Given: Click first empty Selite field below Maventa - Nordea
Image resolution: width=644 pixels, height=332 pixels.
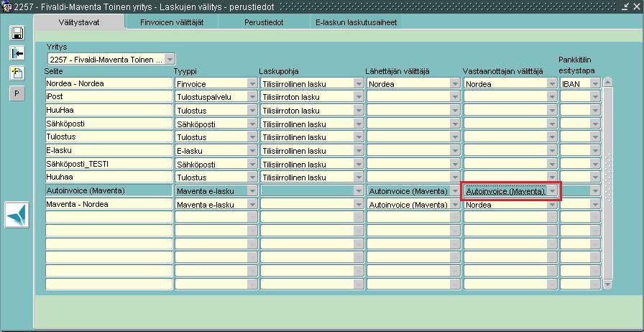Looking at the screenshot, I should coord(109,217).
